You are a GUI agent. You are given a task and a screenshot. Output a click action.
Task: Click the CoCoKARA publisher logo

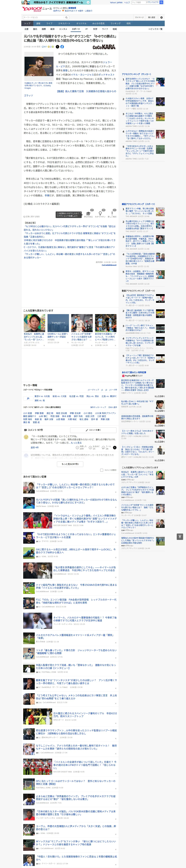[104, 47]
